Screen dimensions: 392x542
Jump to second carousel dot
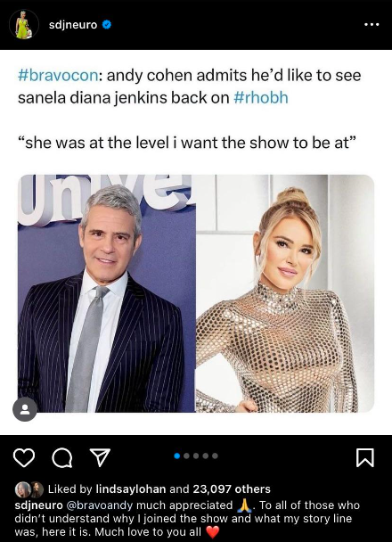click(x=186, y=456)
